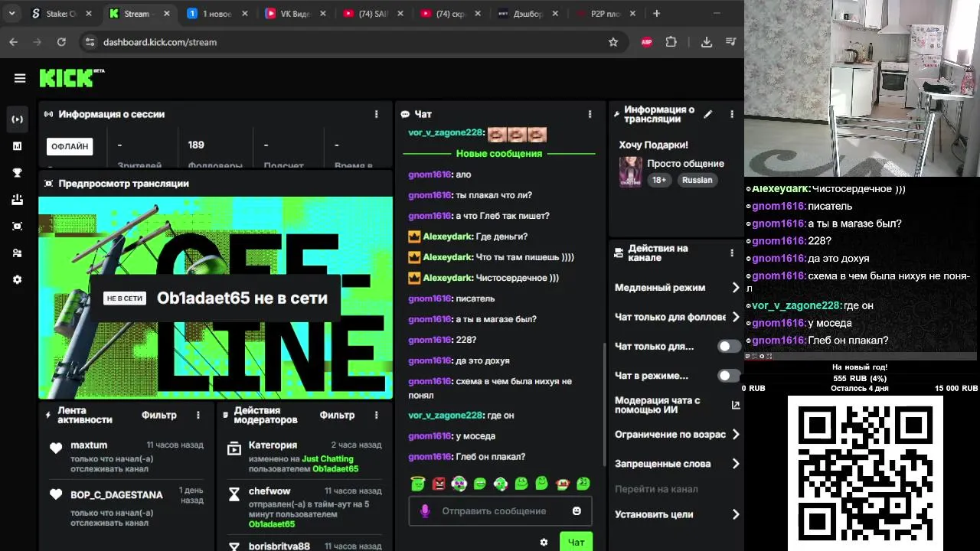Expand the Ограничение по возрасту option
The height and width of the screenshot is (551, 980).
[678, 435]
